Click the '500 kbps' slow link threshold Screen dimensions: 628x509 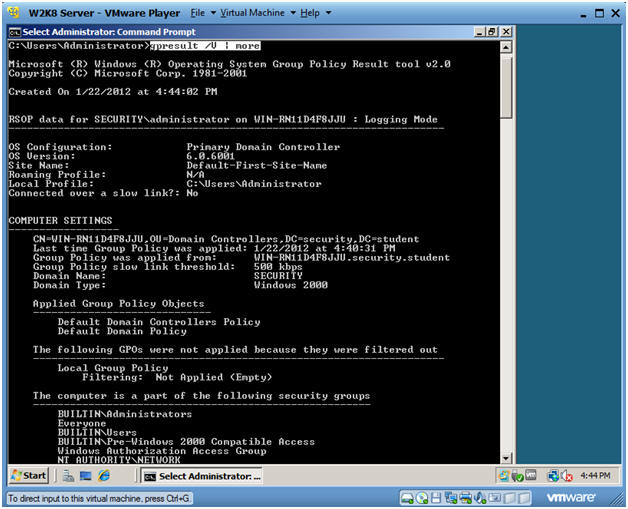point(278,267)
